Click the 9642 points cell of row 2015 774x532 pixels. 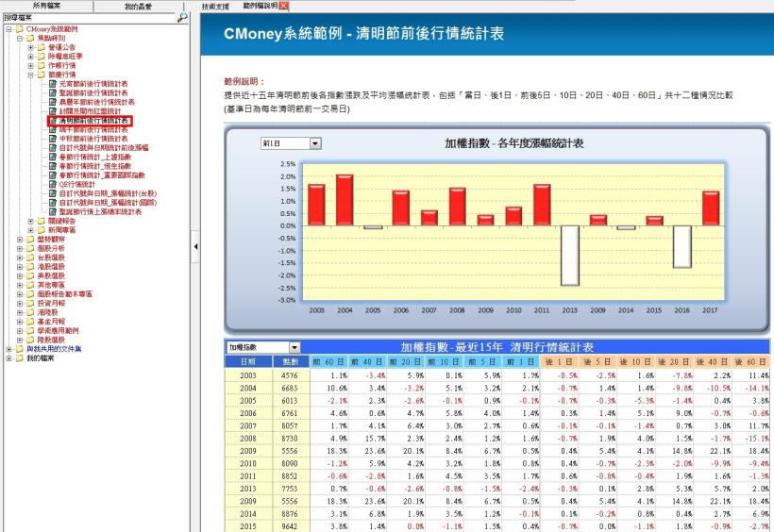tap(291, 526)
